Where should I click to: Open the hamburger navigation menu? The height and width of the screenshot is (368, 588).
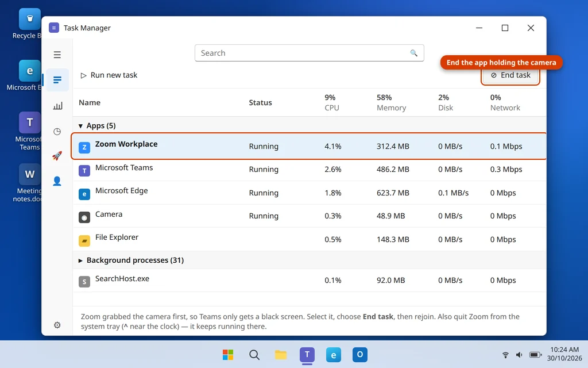coord(57,55)
